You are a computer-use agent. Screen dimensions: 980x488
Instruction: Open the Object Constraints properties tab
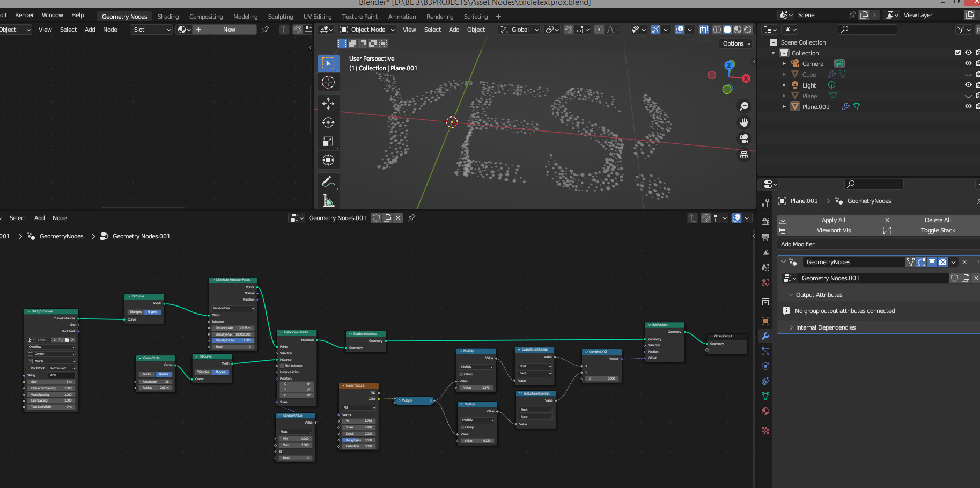[765, 381]
